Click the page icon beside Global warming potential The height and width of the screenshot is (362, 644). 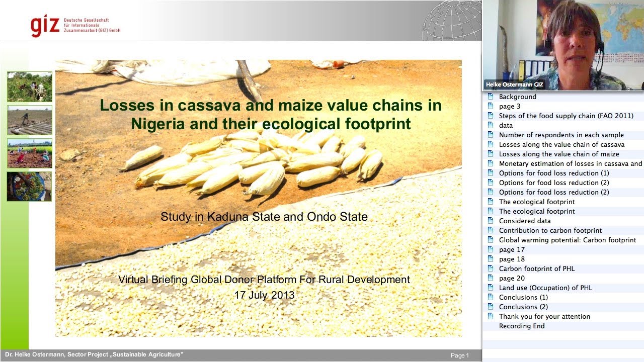click(491, 240)
